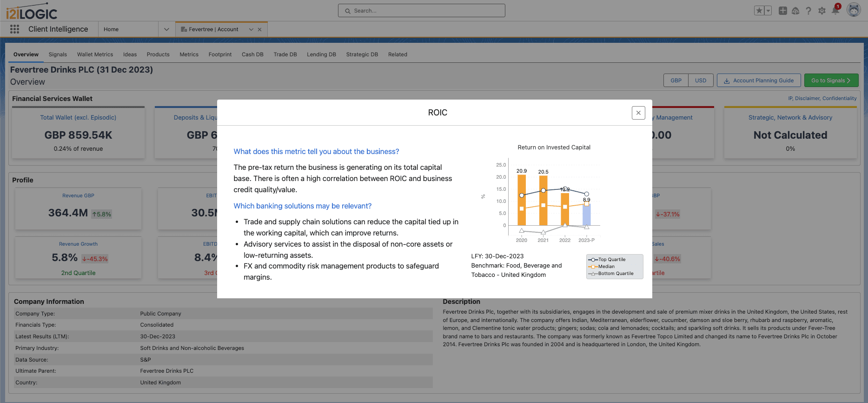Toggle Bottom Quartile series in legend

[611, 274]
